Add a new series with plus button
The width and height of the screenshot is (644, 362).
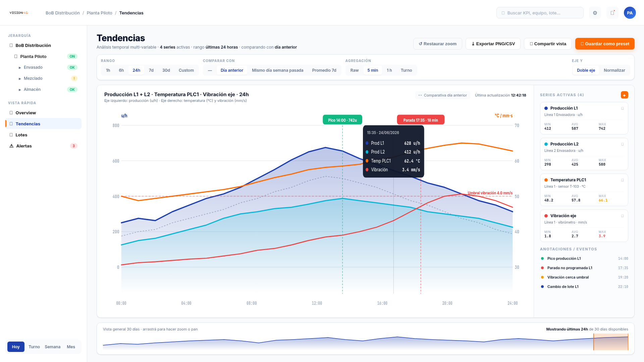[624, 95]
